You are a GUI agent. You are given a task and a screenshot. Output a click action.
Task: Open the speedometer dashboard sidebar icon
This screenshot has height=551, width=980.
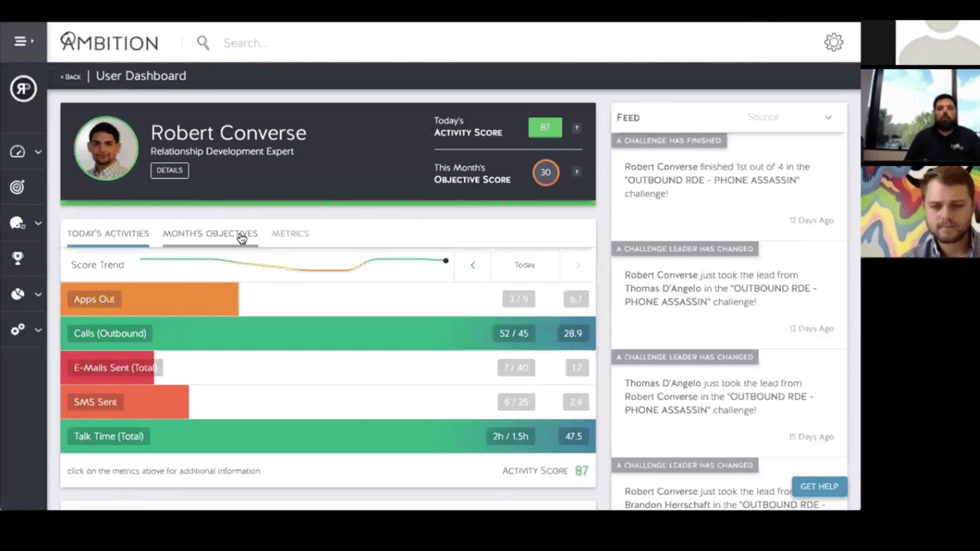click(x=18, y=152)
